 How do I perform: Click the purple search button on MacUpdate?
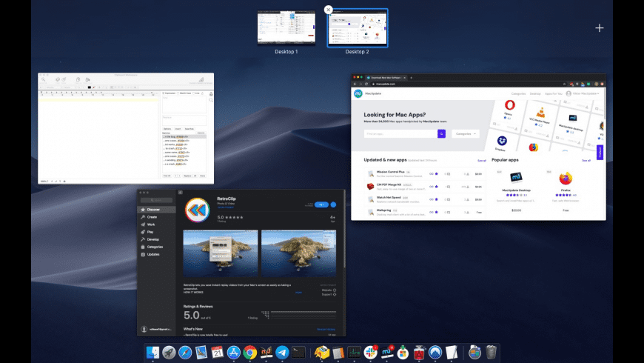441,133
